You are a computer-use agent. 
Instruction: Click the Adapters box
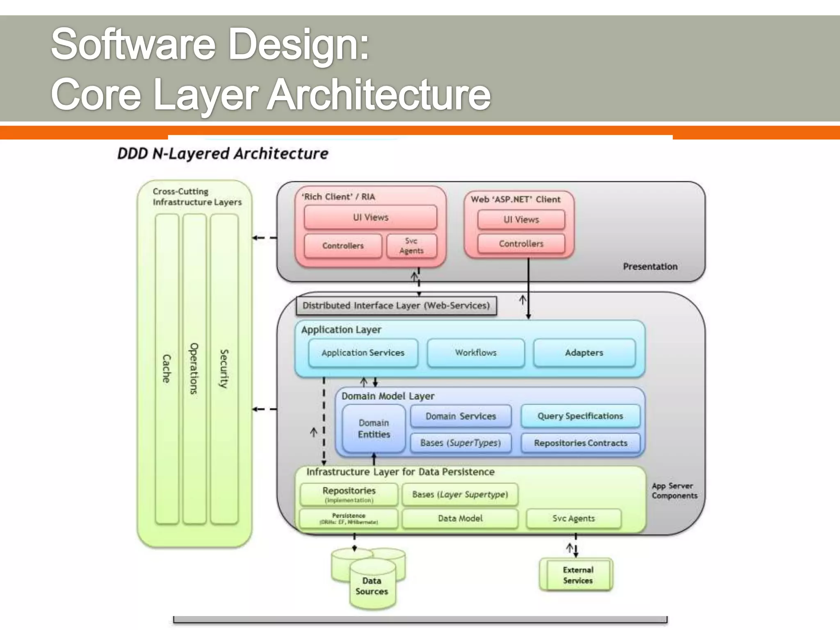coord(584,353)
